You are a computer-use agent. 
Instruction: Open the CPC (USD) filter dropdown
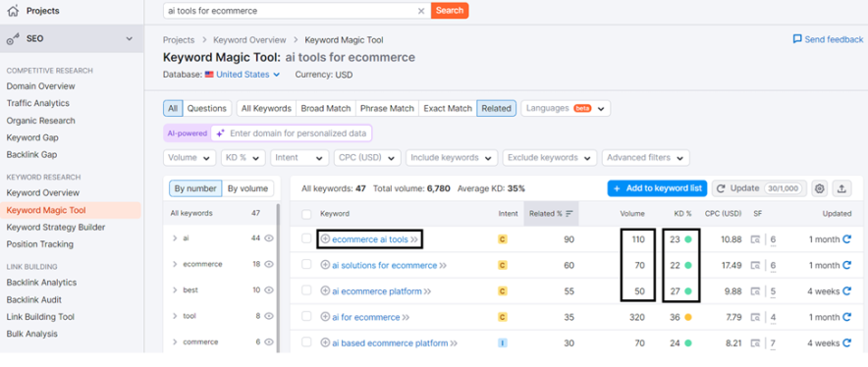(x=367, y=158)
